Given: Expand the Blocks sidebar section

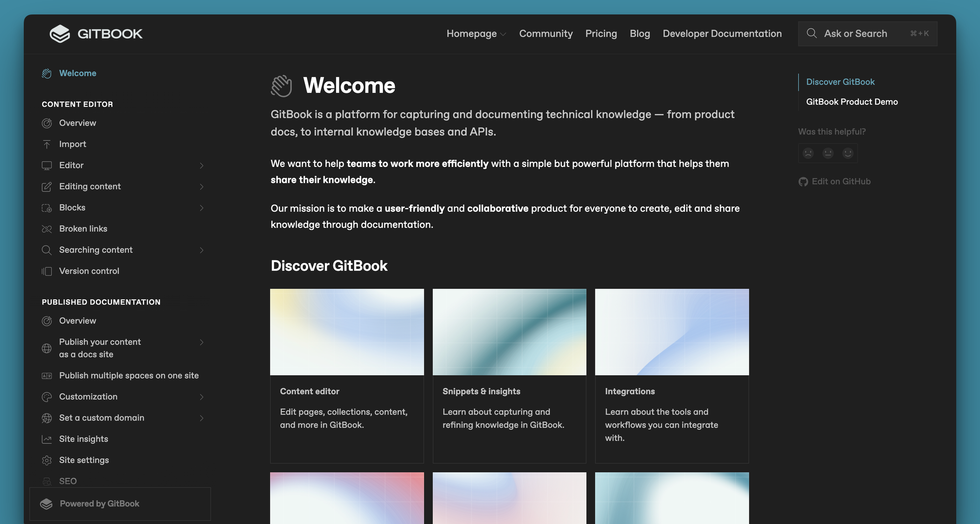Looking at the screenshot, I should (202, 208).
